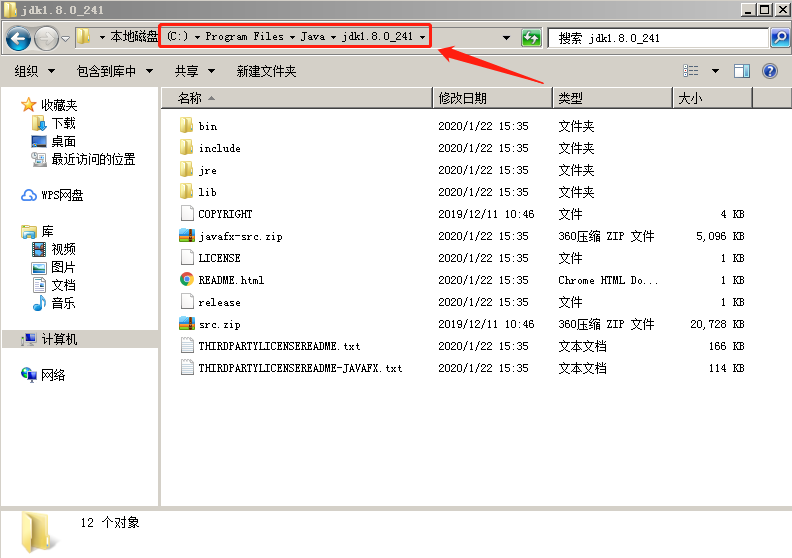Select the LICENSE file icon
The image size is (792, 558).
click(x=187, y=258)
